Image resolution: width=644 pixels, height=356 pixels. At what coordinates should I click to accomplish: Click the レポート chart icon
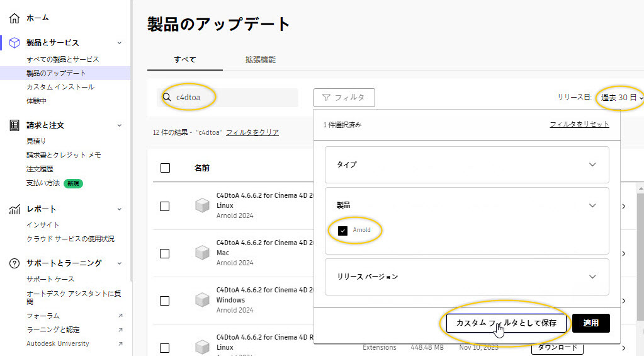[14, 209]
